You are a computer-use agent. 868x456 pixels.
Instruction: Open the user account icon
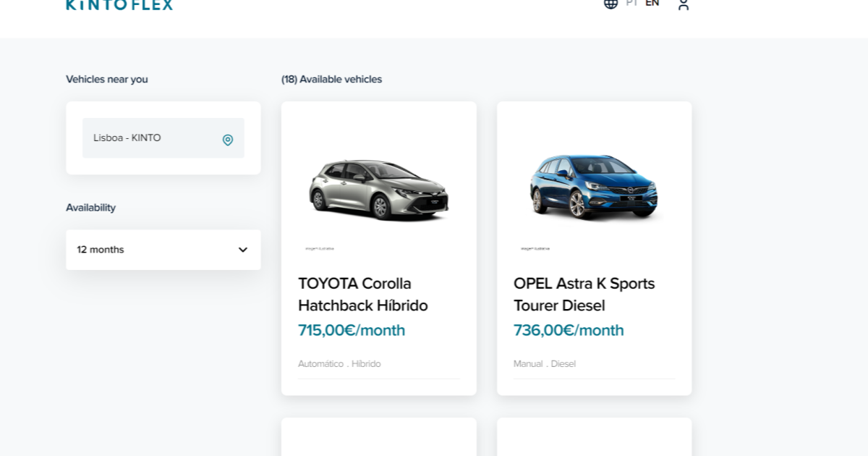point(683,6)
